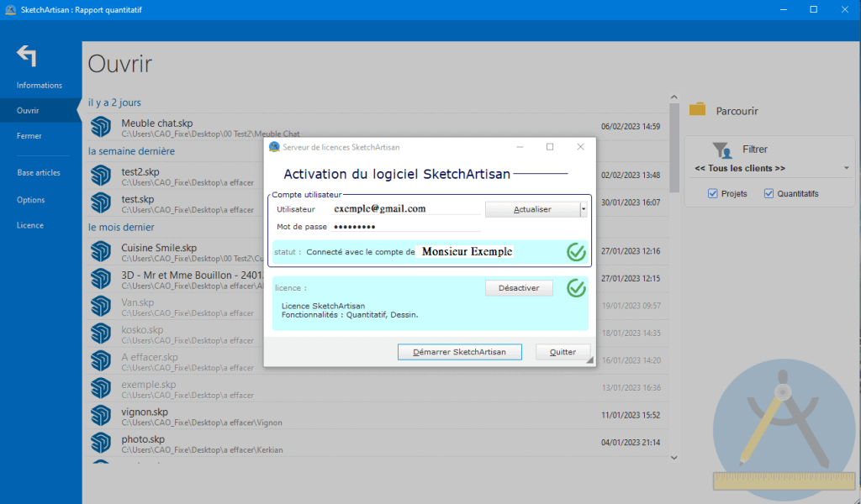Click the file list scrollbar thumb
This screenshot has width=861, height=504.
coord(674,148)
